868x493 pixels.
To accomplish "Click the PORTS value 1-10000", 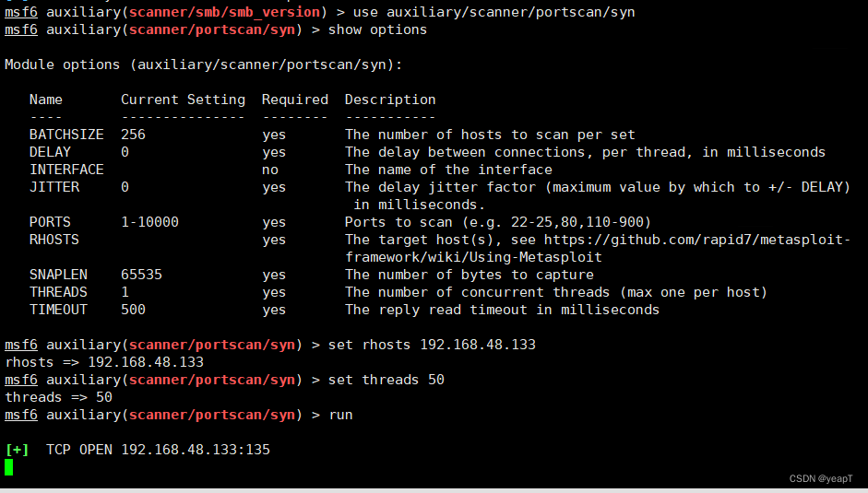I will coord(150,222).
